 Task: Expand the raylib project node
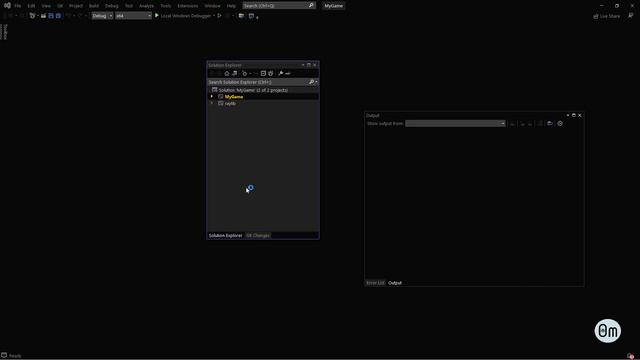click(211, 103)
